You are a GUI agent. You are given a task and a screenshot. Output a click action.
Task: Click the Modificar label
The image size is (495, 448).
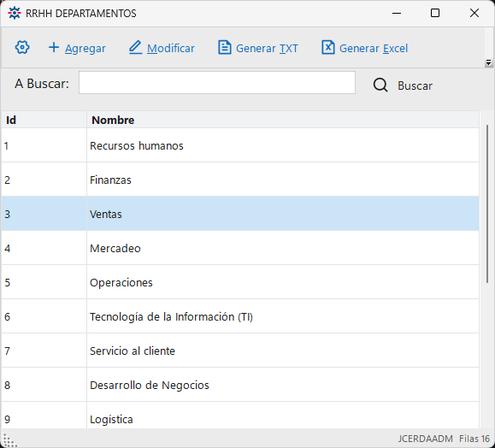171,49
